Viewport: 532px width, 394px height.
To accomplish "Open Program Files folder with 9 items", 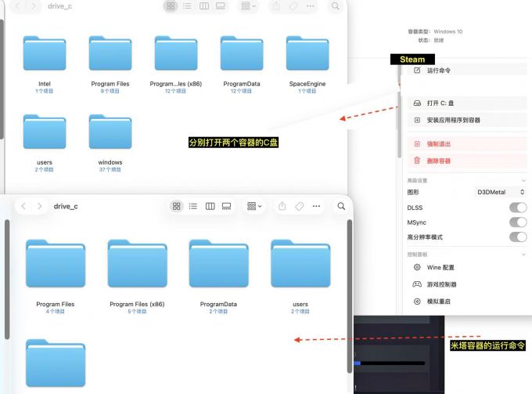I will tap(110, 53).
